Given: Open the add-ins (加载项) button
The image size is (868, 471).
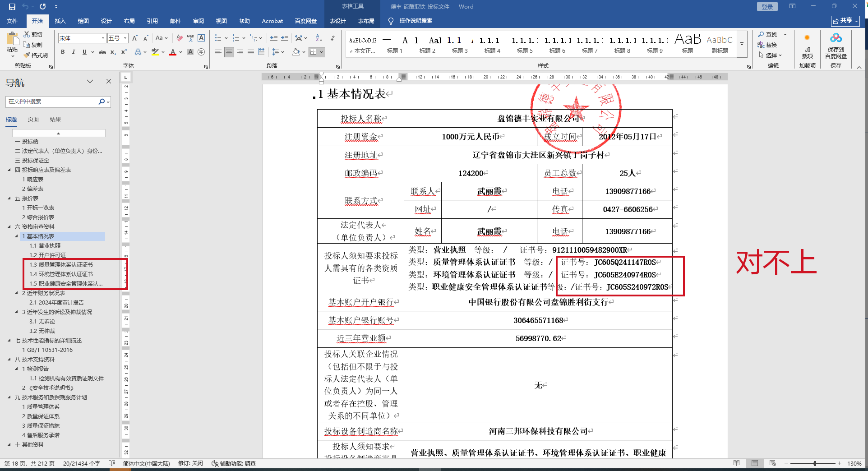Looking at the screenshot, I should (807, 46).
